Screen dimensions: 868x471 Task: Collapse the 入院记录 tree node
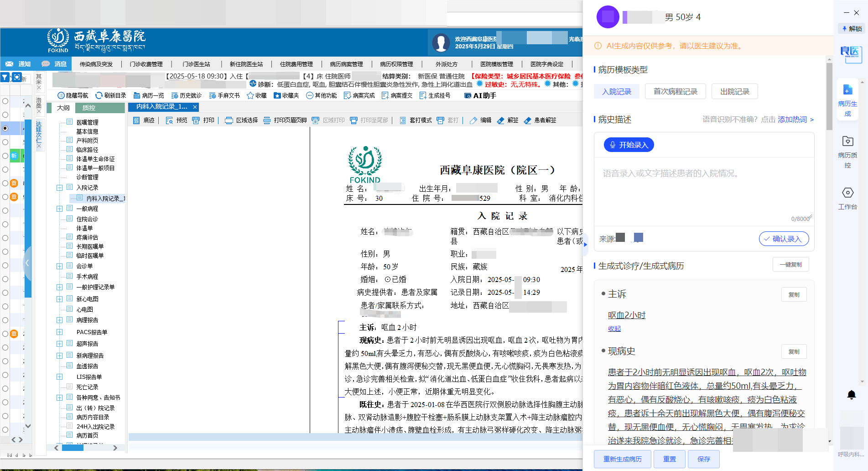pos(60,187)
